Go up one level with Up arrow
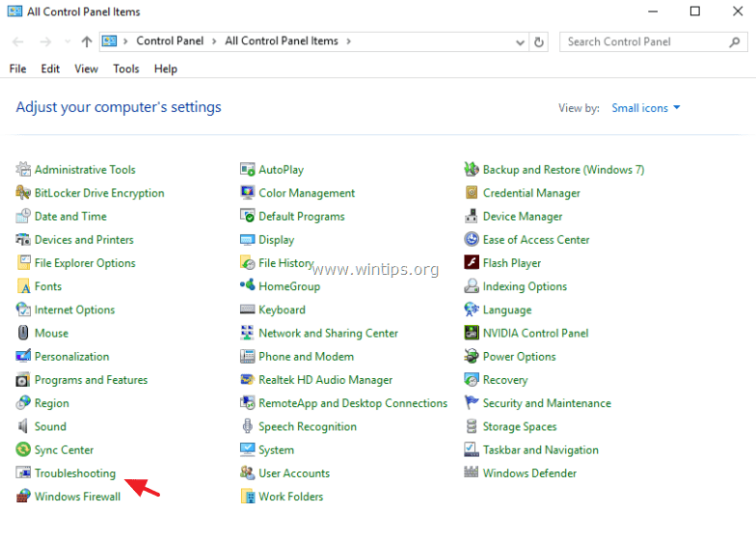The image size is (756, 540). click(x=87, y=42)
